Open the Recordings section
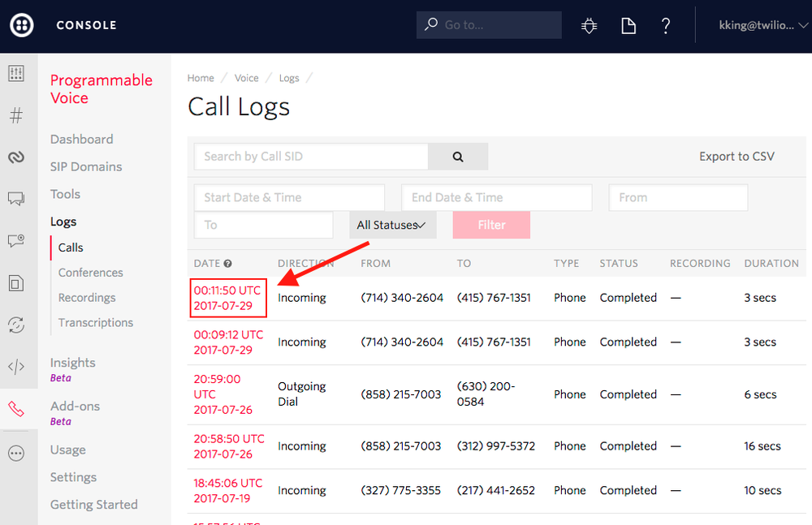Screen dimensions: 812x525 (x=86, y=297)
